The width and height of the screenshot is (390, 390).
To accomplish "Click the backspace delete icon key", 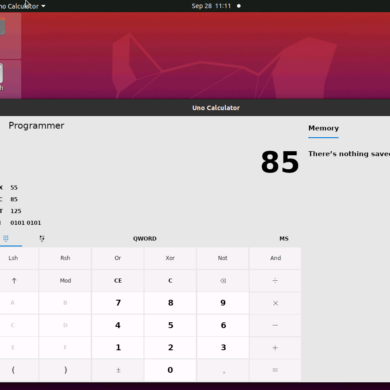I will point(223,281).
